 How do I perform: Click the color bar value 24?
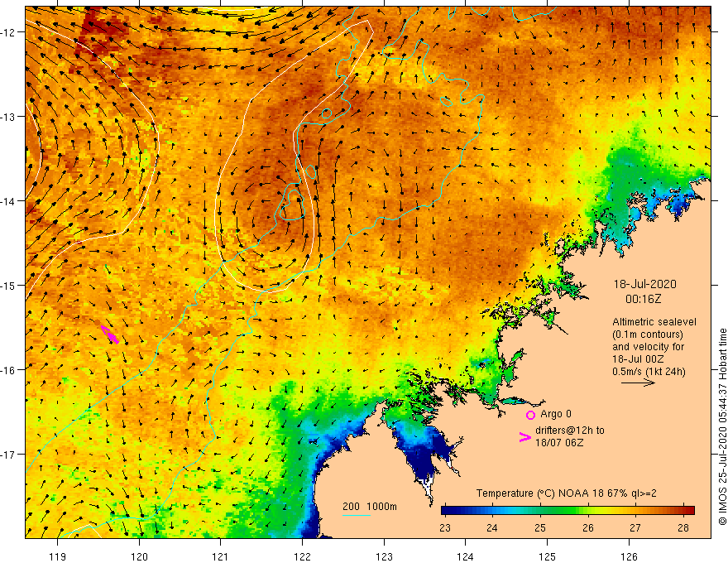(492, 527)
